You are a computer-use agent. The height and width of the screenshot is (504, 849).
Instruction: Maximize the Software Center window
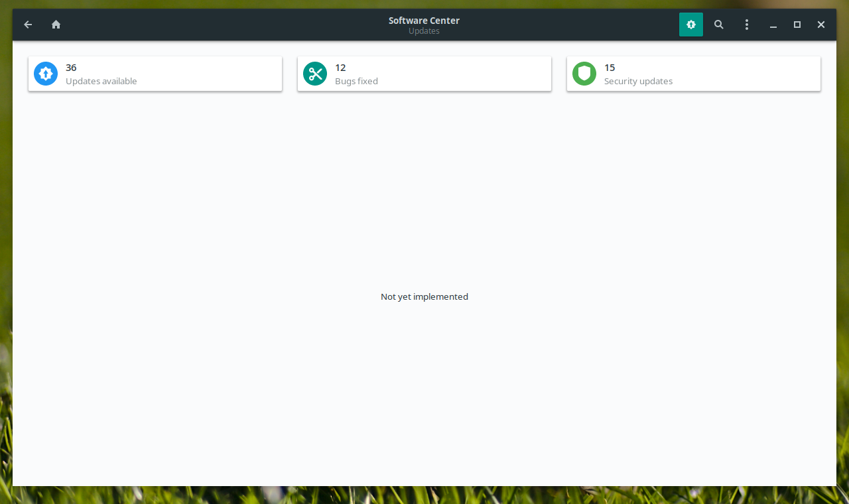797,25
